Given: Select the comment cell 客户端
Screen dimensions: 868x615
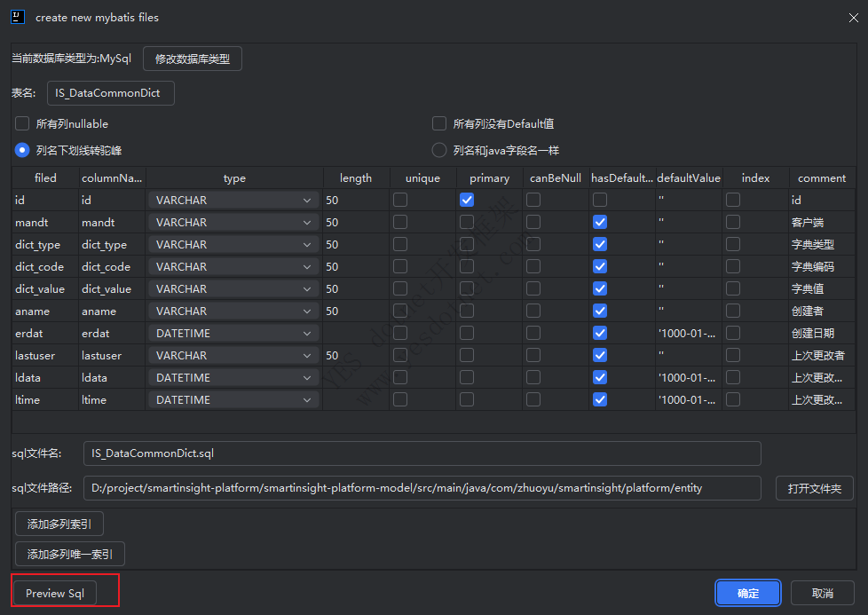Looking at the screenshot, I should (822, 222).
